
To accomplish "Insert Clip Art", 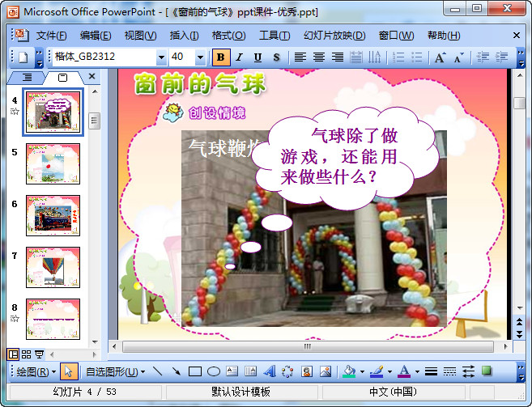I will (307, 371).
